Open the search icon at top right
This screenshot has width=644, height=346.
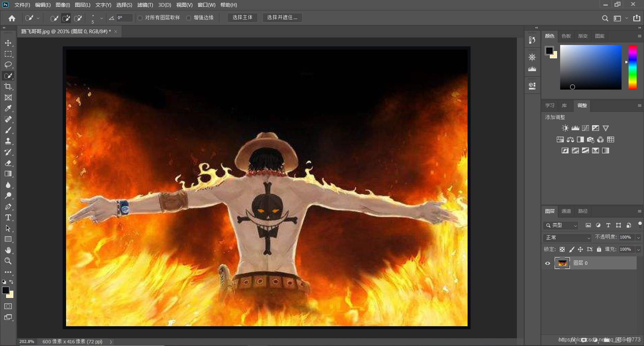(x=605, y=18)
